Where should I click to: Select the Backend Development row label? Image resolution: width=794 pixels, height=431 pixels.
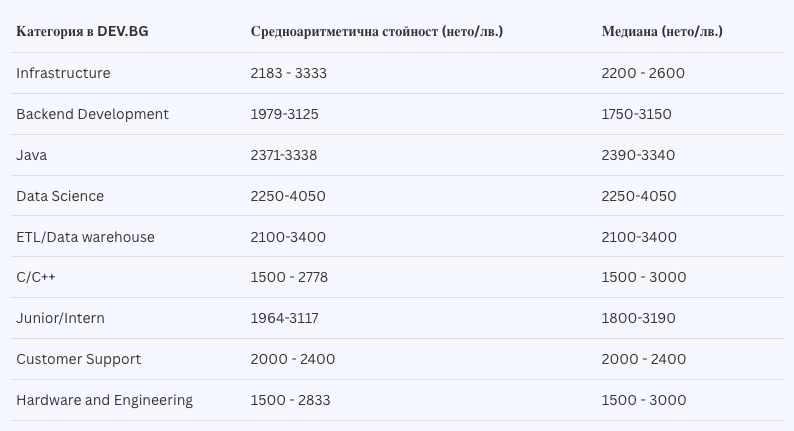92,114
